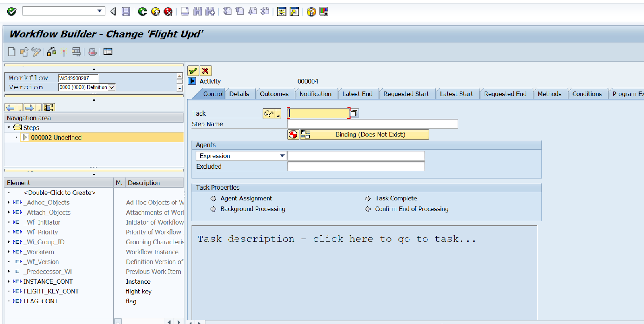Toggle the Background Processing property

(x=213, y=209)
